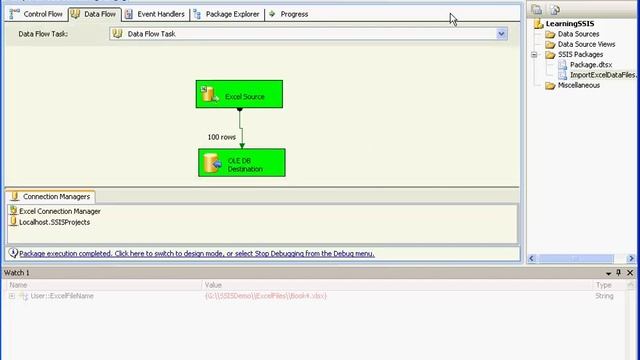Click the Book4.xlsx path value cell
Image resolution: width=640 pixels, height=360 pixels.
[266, 296]
